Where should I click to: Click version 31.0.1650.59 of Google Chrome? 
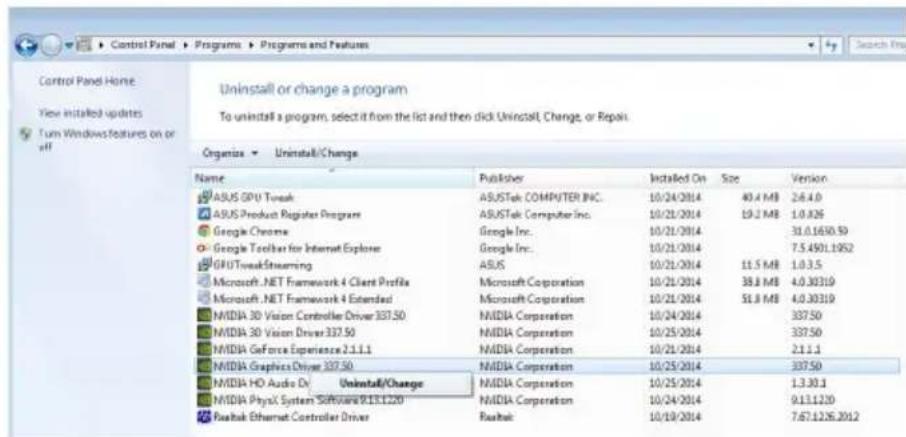click(x=819, y=232)
